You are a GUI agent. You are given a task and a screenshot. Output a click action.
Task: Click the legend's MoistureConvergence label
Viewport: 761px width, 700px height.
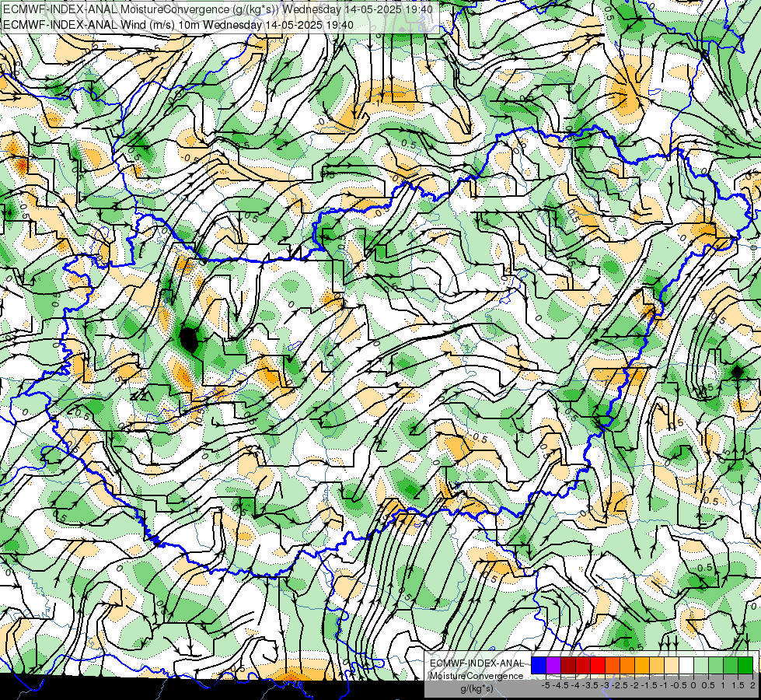pos(476,676)
